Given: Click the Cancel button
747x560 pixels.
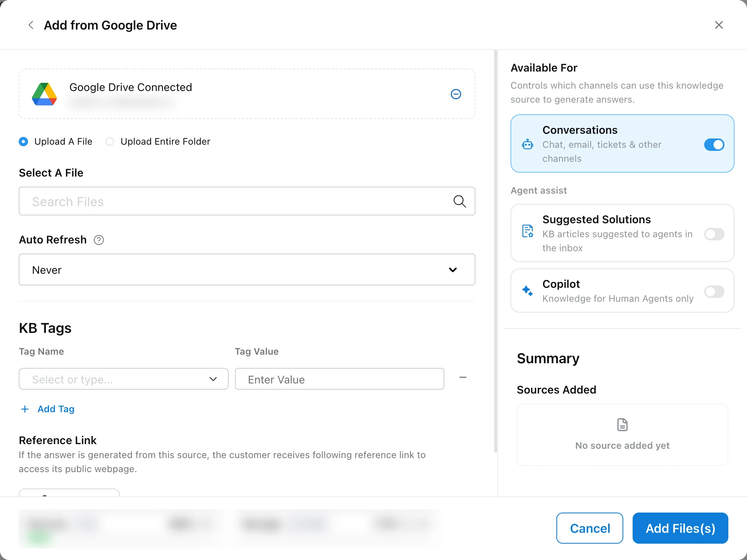Looking at the screenshot, I should [x=590, y=528].
